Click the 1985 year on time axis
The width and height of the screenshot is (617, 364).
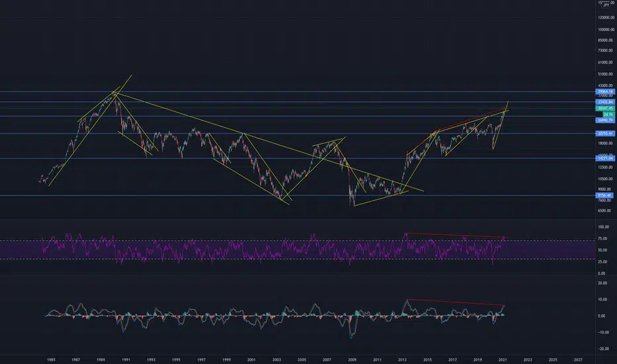[x=51, y=359]
